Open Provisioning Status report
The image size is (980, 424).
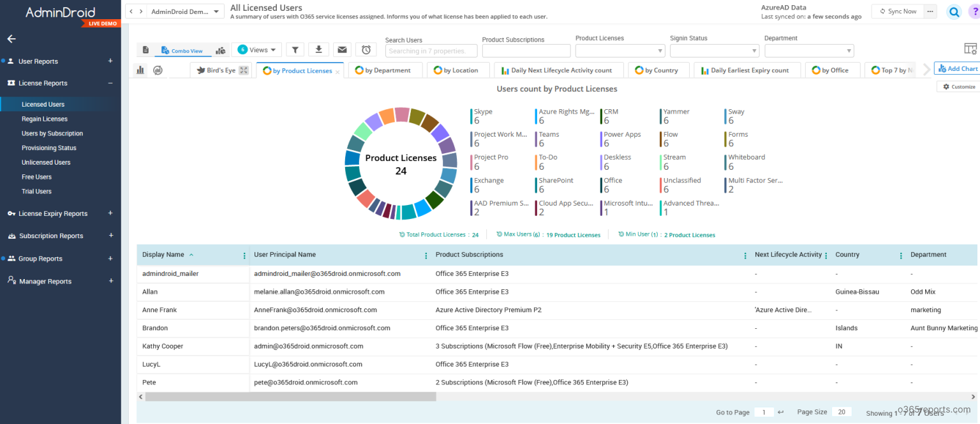tap(49, 148)
